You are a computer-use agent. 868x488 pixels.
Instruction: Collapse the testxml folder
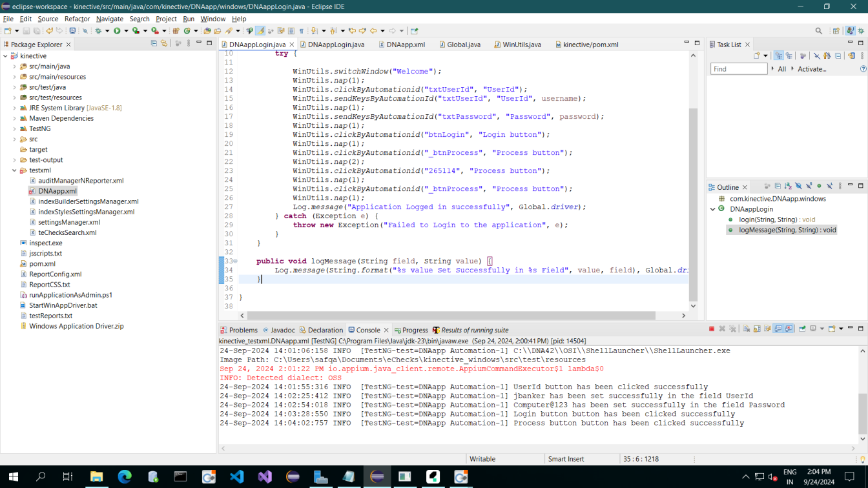click(x=15, y=170)
